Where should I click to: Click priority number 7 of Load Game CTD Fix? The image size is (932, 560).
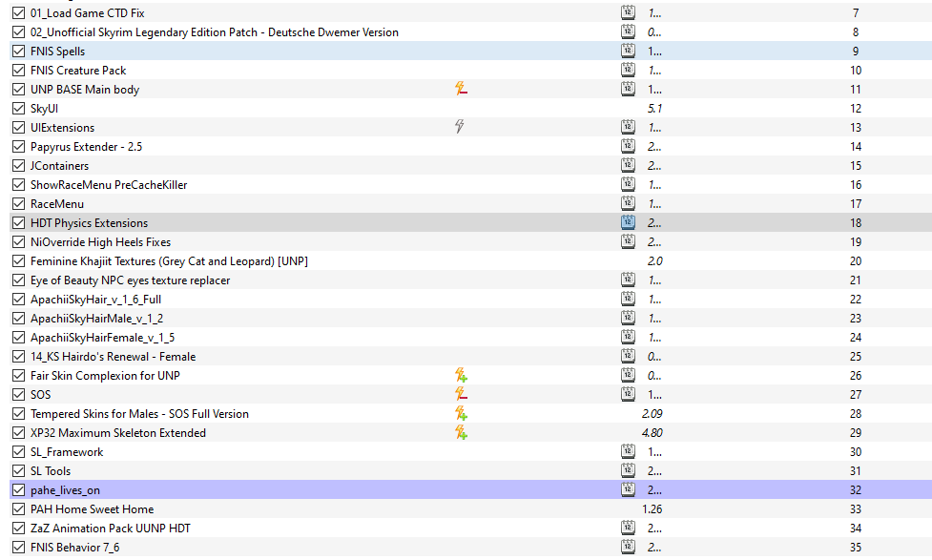[856, 13]
